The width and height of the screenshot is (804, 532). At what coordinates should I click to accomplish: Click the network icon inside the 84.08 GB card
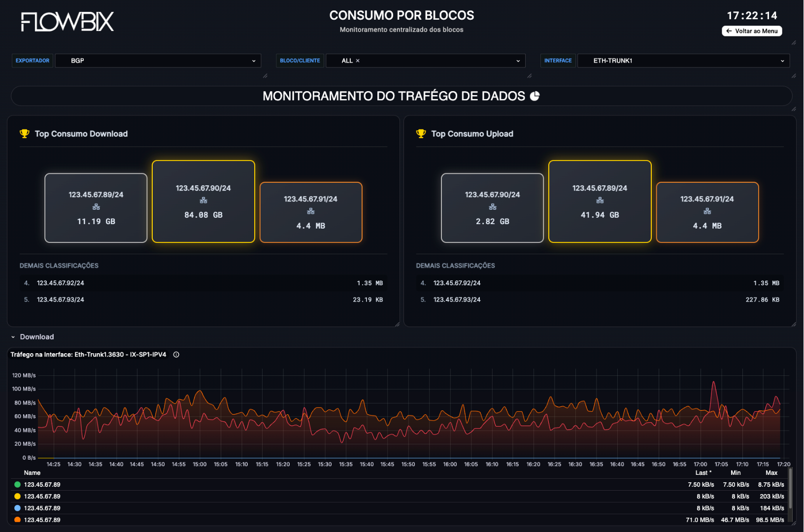[x=203, y=200]
